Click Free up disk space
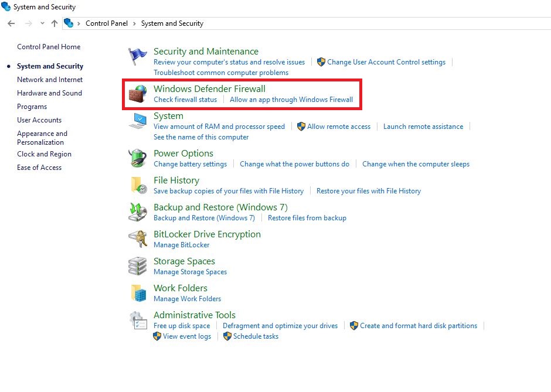 (182, 326)
